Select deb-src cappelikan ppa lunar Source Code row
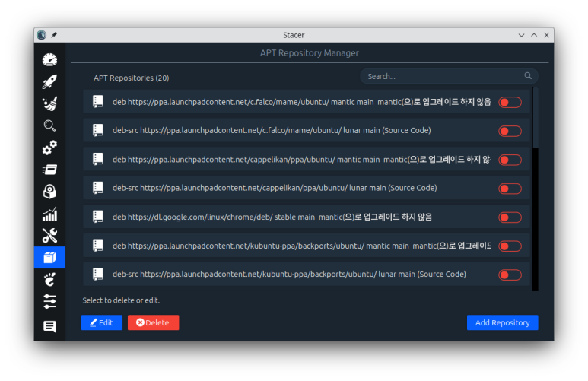The height and width of the screenshot is (381, 588). (307, 188)
